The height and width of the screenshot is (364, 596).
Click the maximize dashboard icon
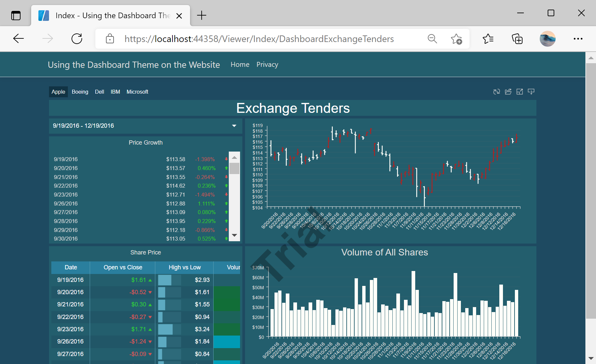[520, 92]
